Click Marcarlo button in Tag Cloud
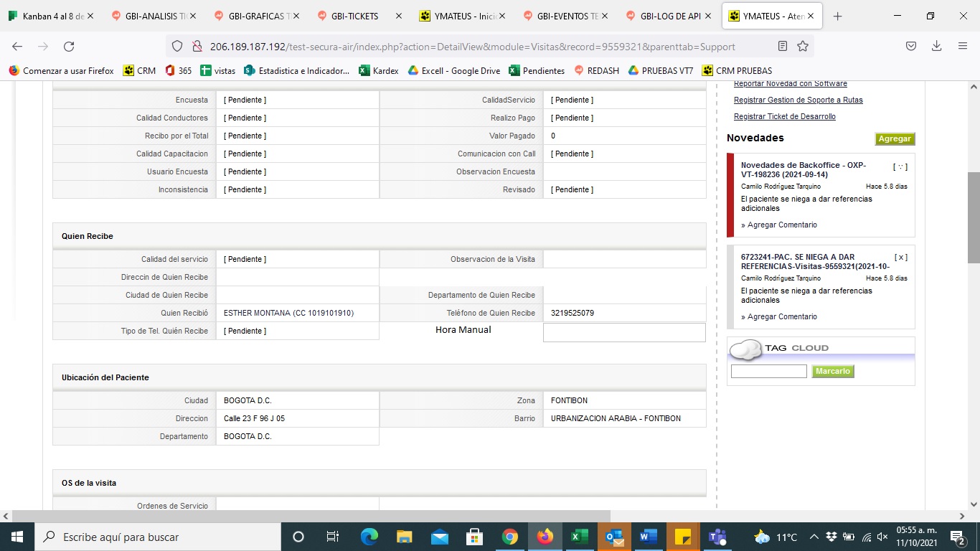The image size is (980, 551). click(833, 371)
